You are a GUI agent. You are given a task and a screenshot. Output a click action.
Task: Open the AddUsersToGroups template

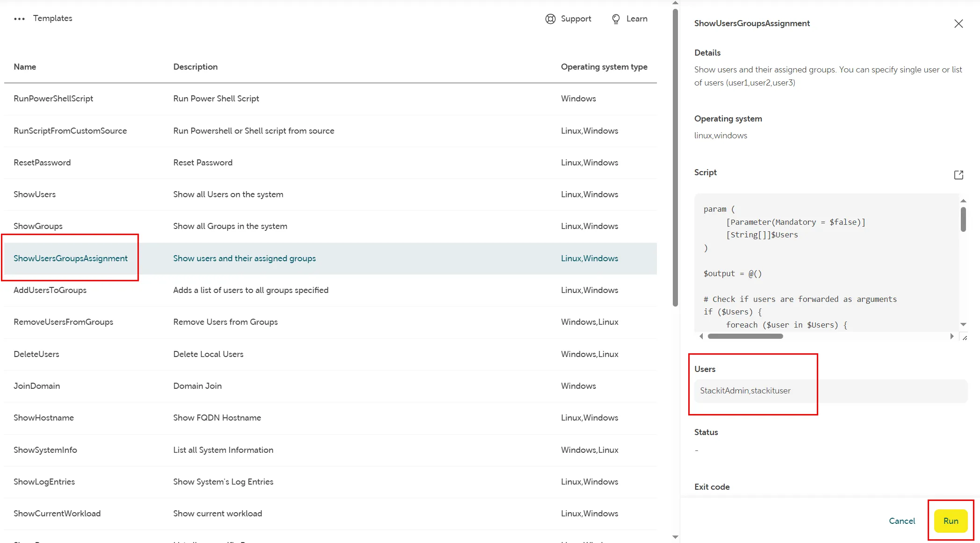(50, 290)
